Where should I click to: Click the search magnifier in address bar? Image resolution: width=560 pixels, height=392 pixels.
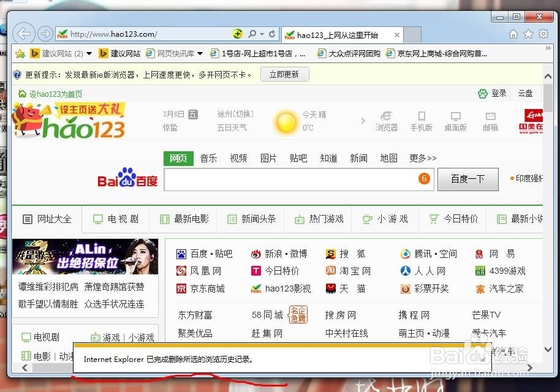pyautogui.click(x=252, y=34)
